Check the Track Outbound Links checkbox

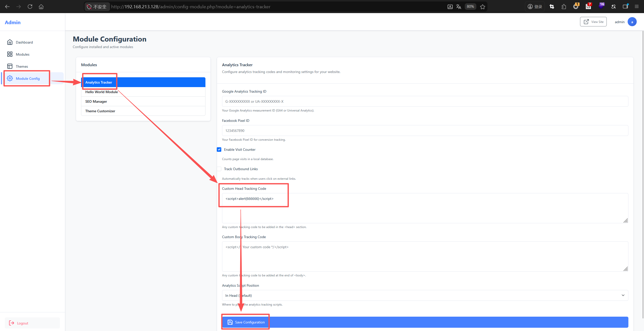click(219, 169)
